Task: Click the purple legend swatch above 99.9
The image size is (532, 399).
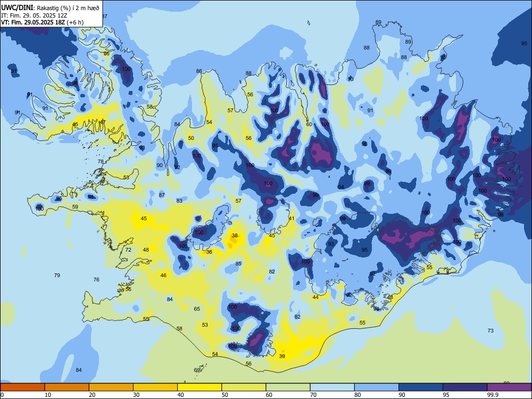Action: [509, 387]
